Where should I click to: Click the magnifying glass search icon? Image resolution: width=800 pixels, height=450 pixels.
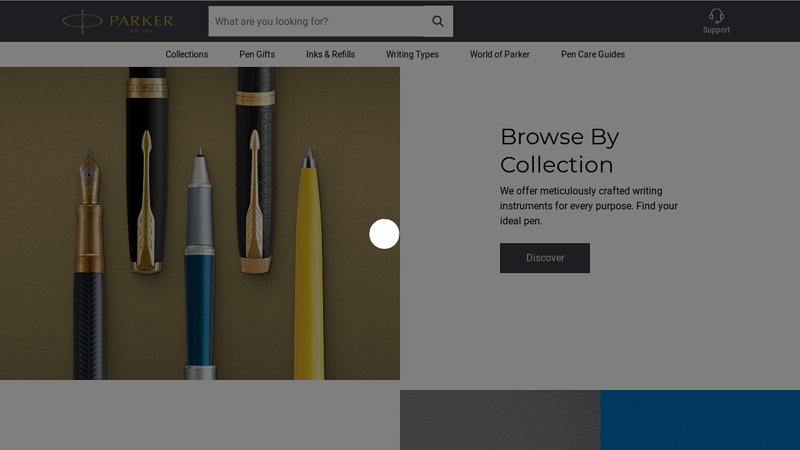click(438, 21)
